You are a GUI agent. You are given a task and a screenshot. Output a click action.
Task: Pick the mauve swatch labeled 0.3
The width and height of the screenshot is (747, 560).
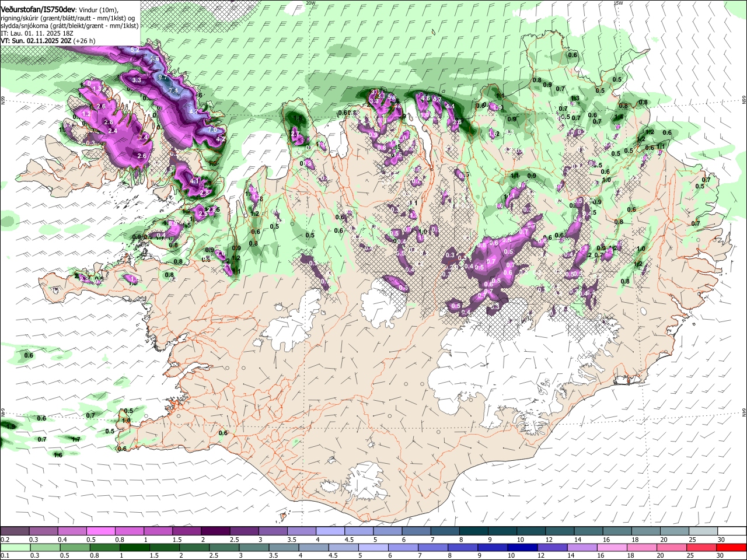click(x=43, y=531)
